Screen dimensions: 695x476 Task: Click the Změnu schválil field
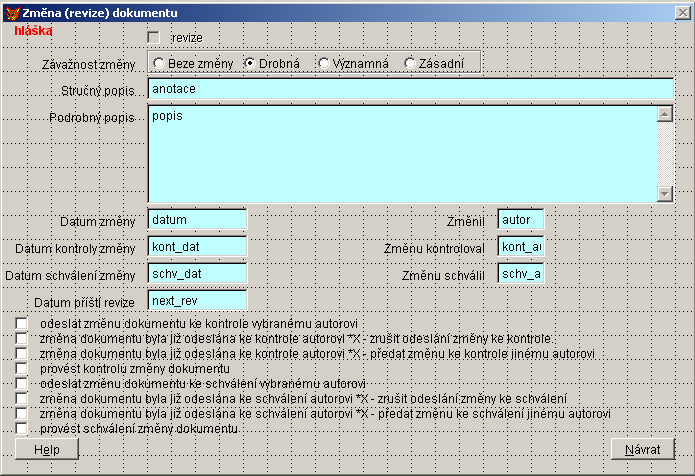coord(520,273)
